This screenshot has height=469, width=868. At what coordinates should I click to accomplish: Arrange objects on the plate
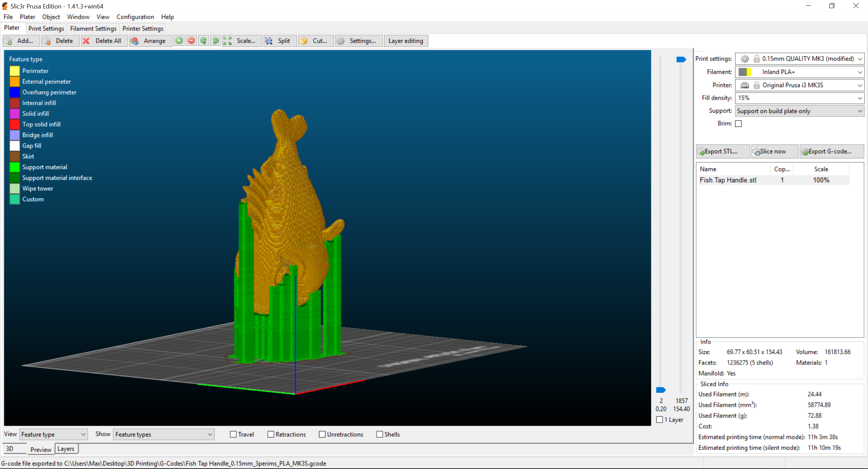[x=151, y=41]
